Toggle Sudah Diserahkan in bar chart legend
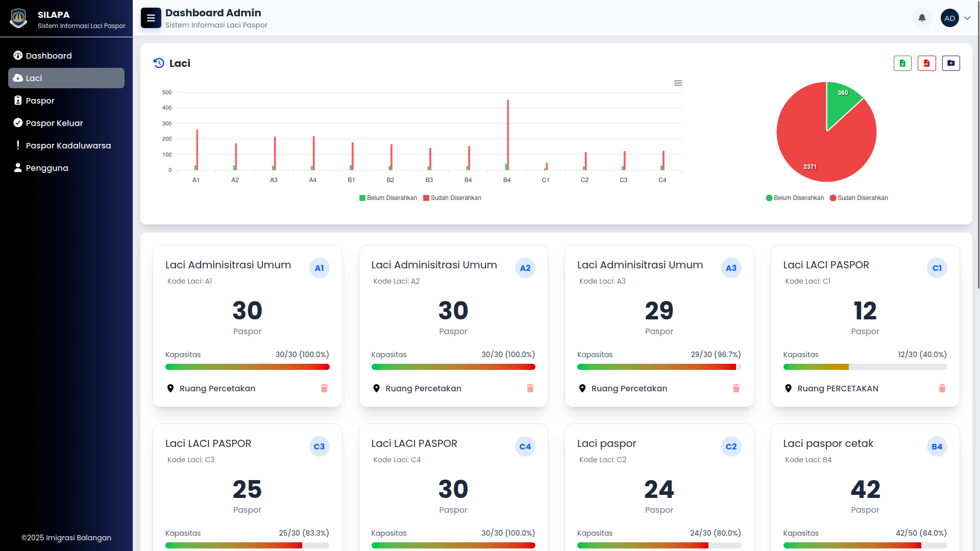980x551 pixels. click(x=452, y=198)
